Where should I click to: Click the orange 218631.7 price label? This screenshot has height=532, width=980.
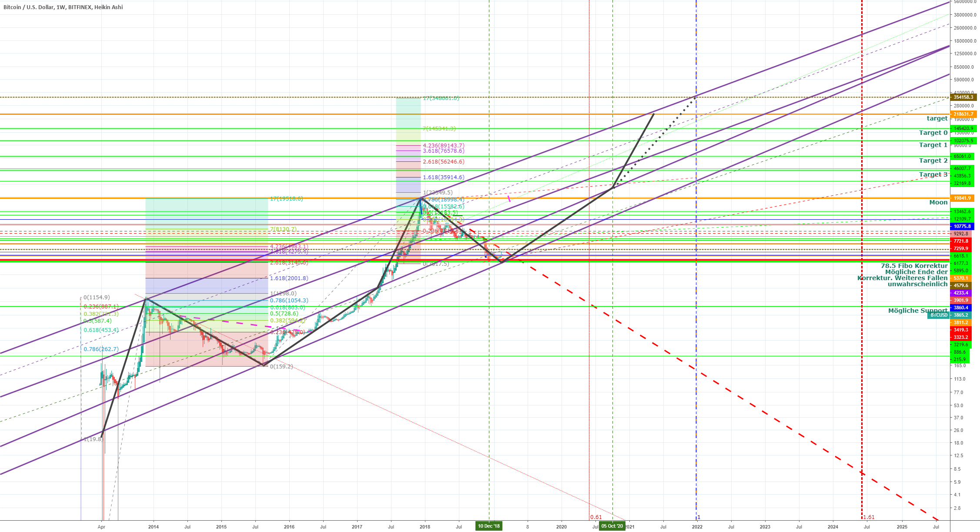click(963, 114)
